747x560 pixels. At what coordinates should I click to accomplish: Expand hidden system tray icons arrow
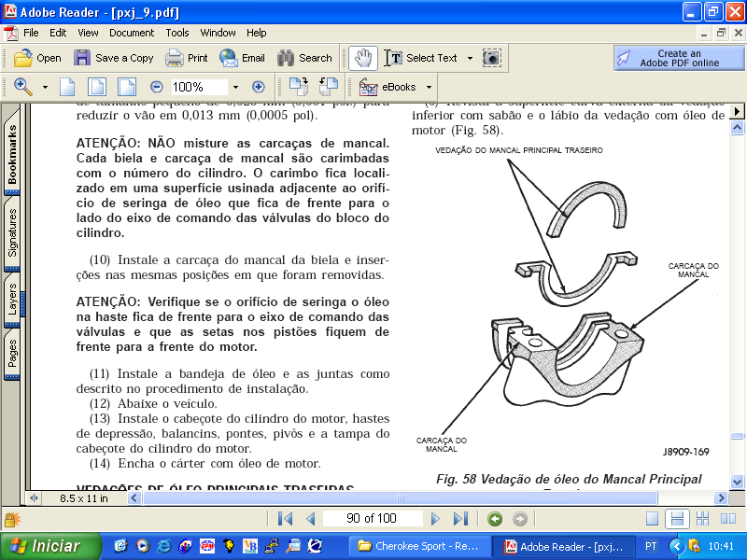(x=676, y=546)
